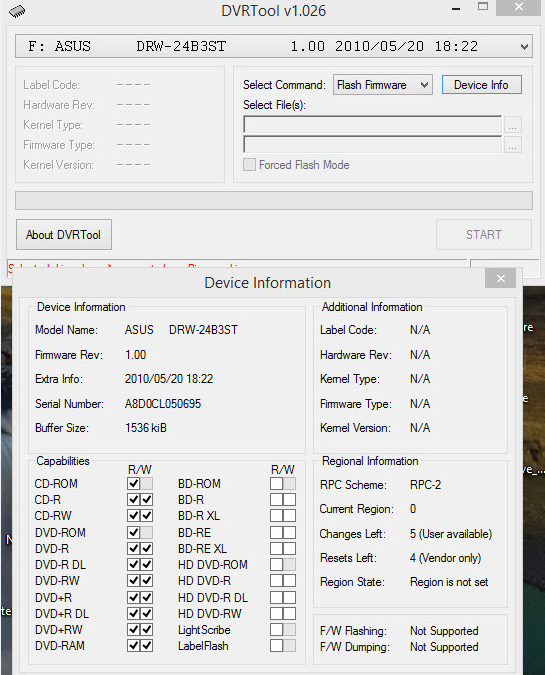Click the BD-ROM read checkbox
Image resolution: width=545 pixels, height=675 pixels.
click(276, 483)
